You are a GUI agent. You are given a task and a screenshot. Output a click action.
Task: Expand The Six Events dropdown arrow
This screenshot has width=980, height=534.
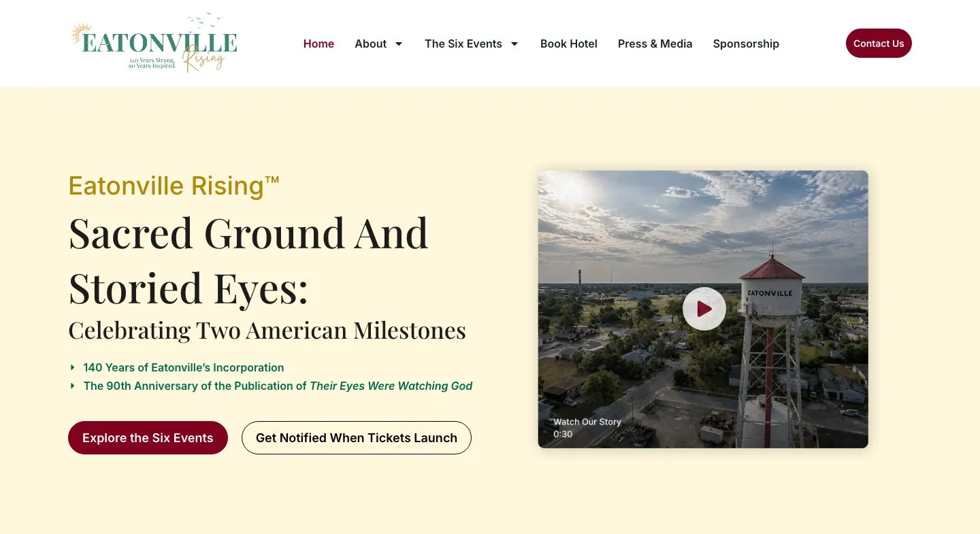(x=514, y=44)
